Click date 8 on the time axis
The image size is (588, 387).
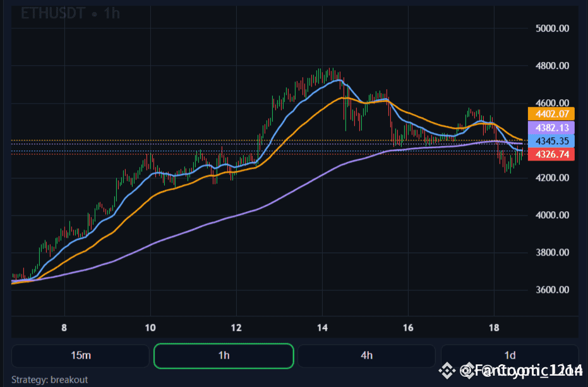[64, 328]
